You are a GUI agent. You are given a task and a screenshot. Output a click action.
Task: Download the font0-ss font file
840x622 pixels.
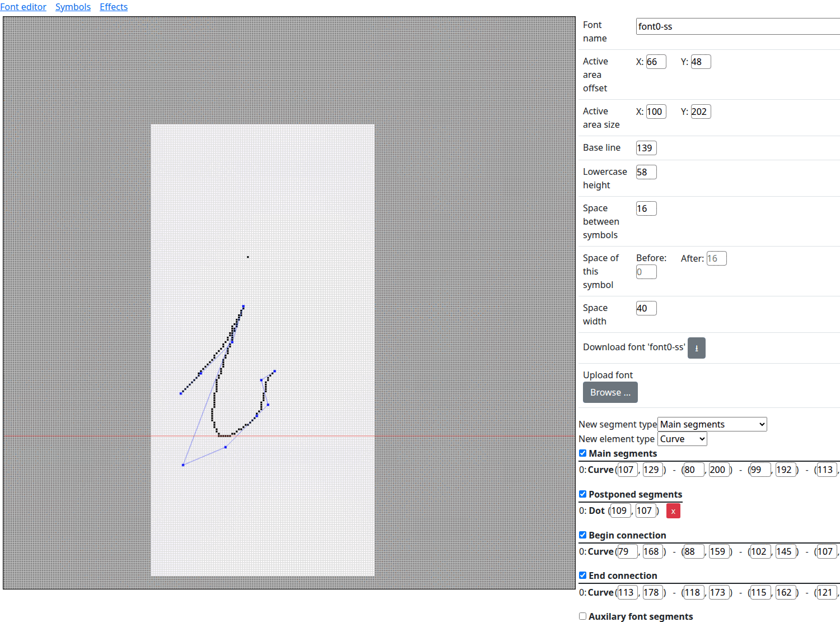coord(696,348)
